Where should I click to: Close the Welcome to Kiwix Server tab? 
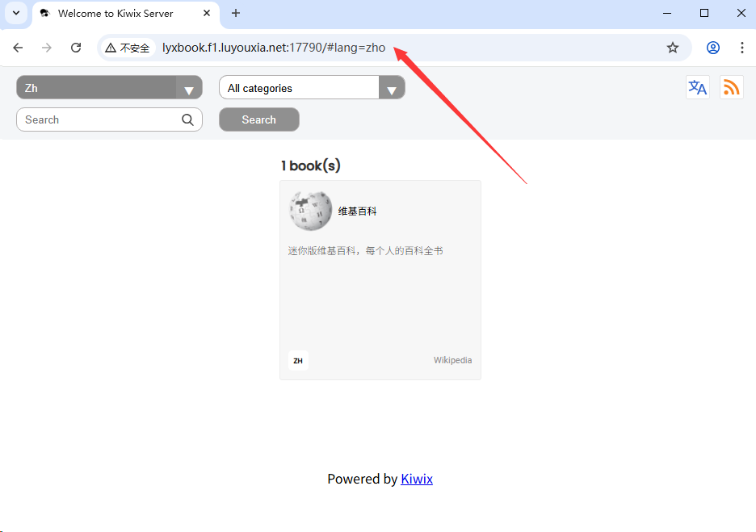coord(206,14)
